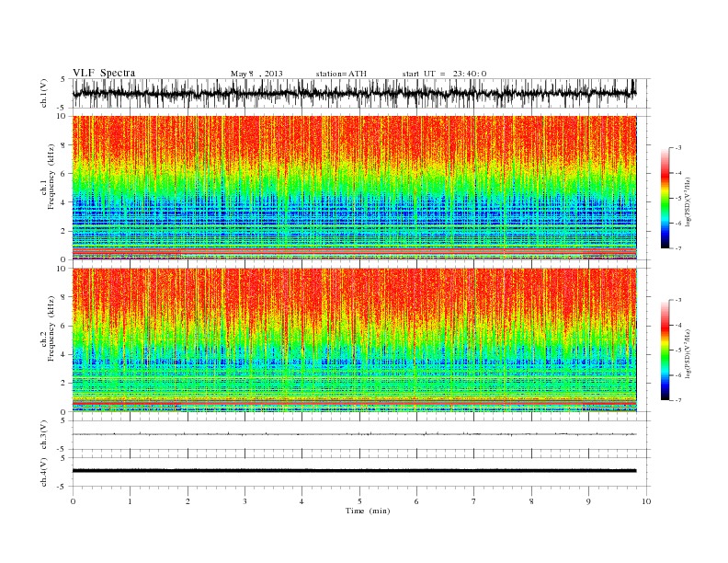
Task: Click the ch.2 "Frequency (kHz)" axis label
Action: coord(51,327)
